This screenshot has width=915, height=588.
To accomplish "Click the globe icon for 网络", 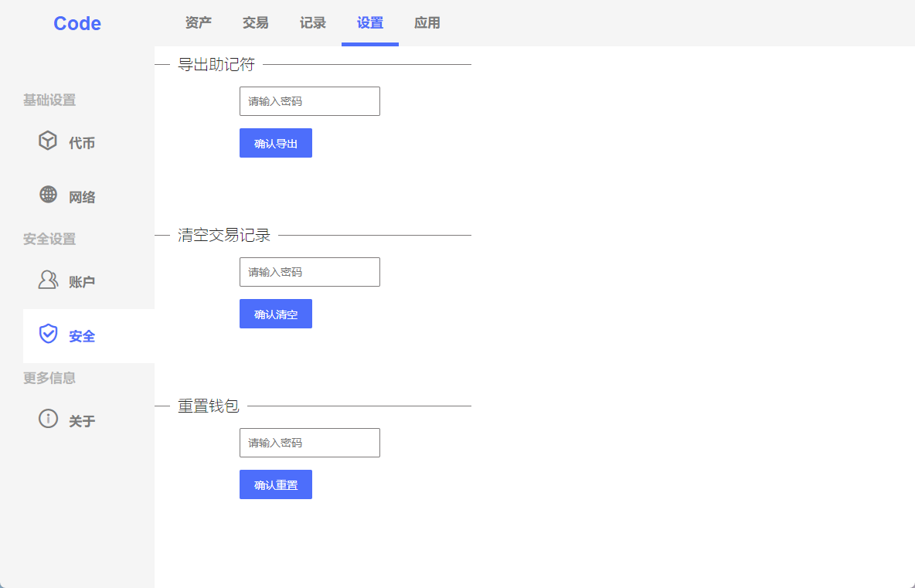I will pos(48,194).
